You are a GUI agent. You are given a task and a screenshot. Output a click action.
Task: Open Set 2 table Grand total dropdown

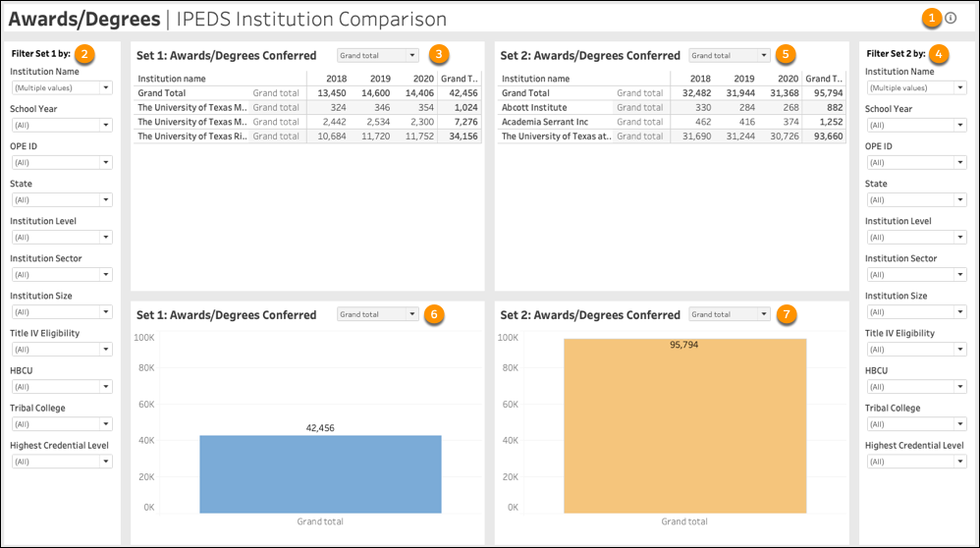point(730,56)
